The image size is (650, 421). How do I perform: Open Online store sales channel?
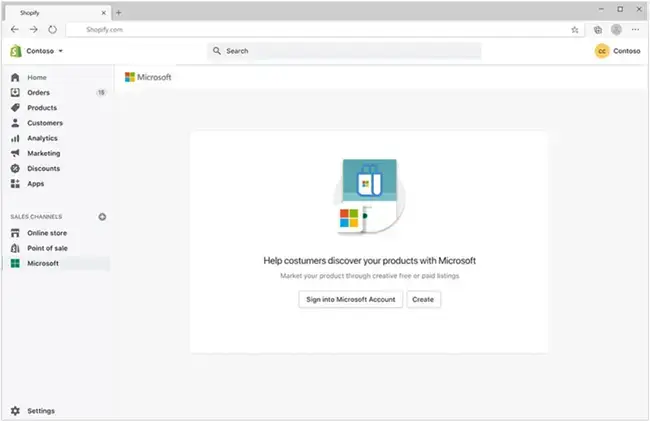tap(47, 233)
